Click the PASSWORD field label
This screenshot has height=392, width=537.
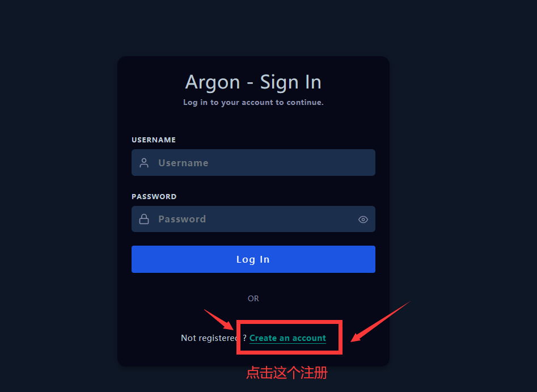point(154,197)
